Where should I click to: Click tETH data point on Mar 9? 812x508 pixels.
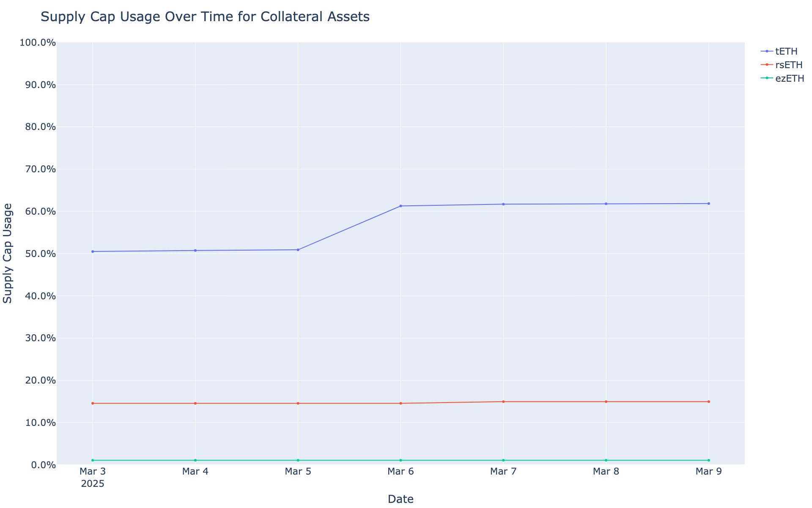[x=709, y=204]
